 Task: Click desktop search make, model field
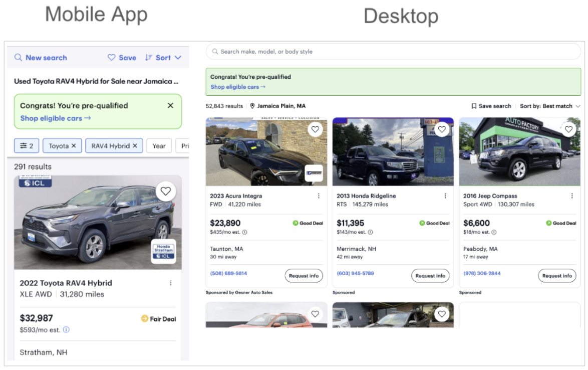(393, 52)
